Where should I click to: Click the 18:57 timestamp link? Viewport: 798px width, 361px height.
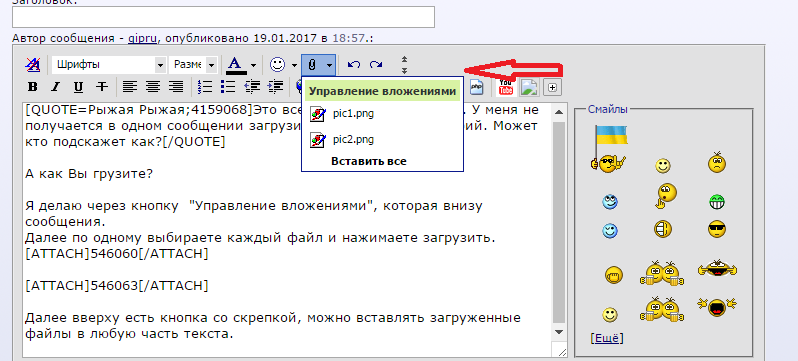coord(348,38)
